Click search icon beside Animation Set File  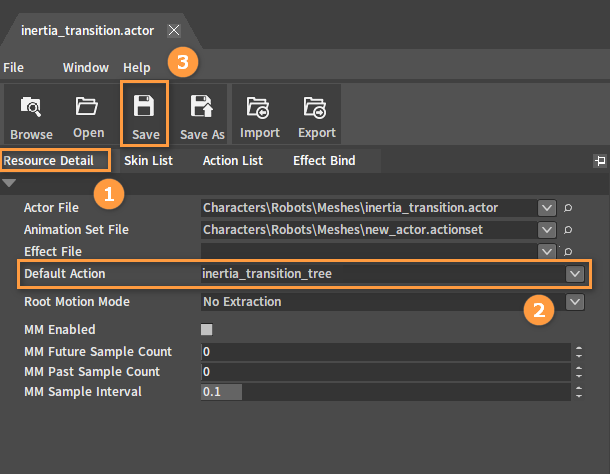coord(568,230)
